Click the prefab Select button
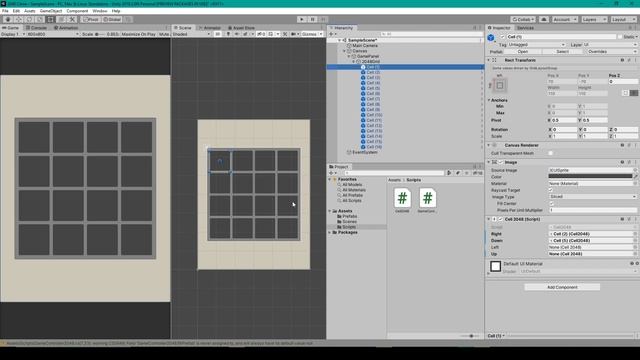This screenshot has width=640, height=360. [562, 52]
